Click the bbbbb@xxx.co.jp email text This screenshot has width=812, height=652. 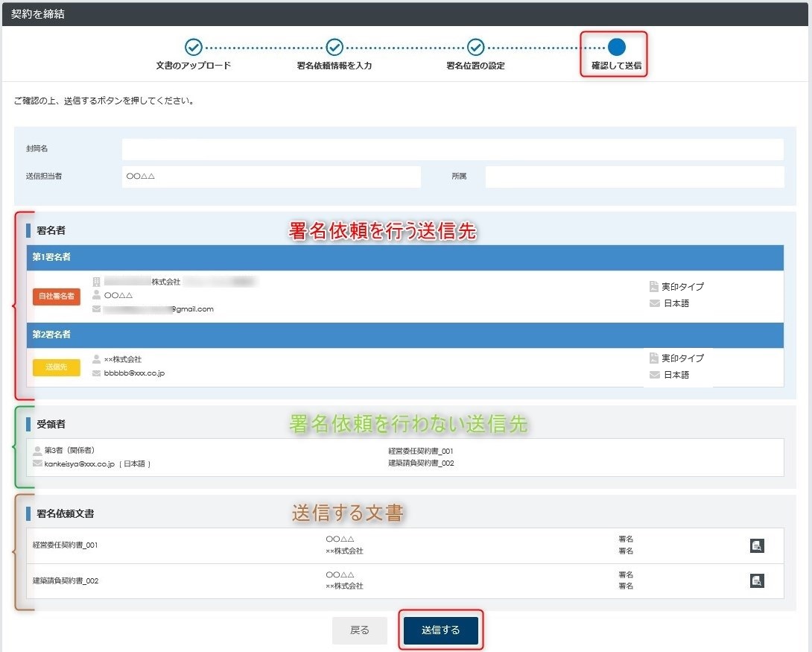(134, 373)
